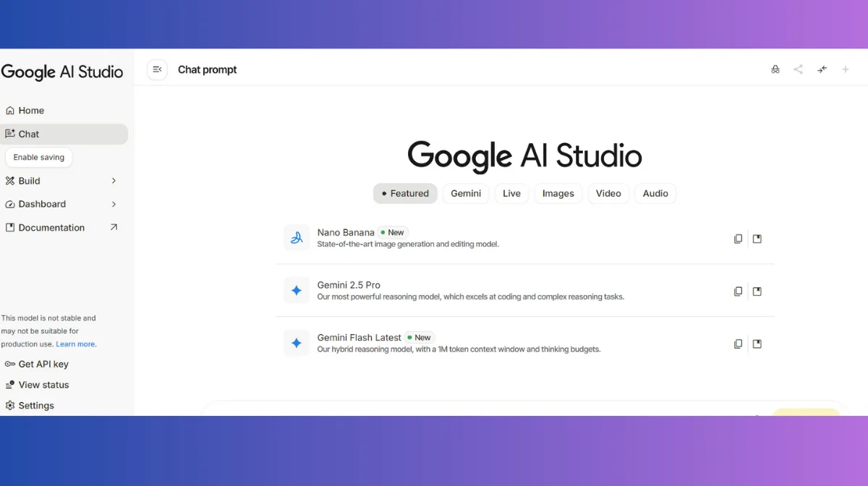
Task: Filter models by Audio
Action: 655,193
